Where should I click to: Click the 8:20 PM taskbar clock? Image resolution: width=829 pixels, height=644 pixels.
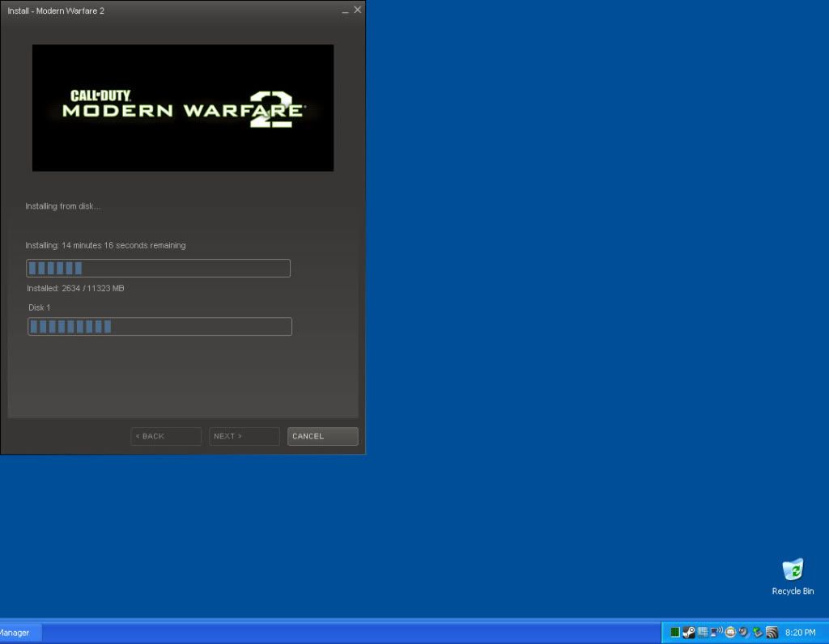click(x=800, y=633)
